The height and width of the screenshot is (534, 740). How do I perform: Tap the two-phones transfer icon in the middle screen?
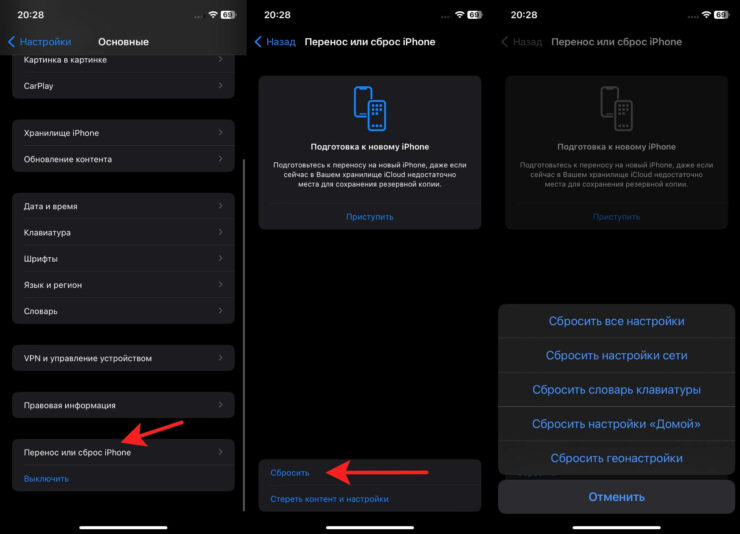click(x=369, y=108)
